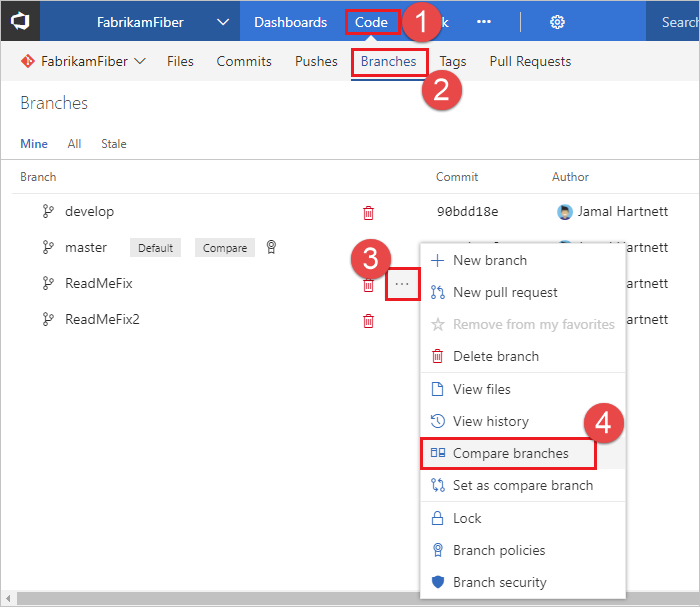
Task: Click the branch icon next to master
Action: [48, 247]
